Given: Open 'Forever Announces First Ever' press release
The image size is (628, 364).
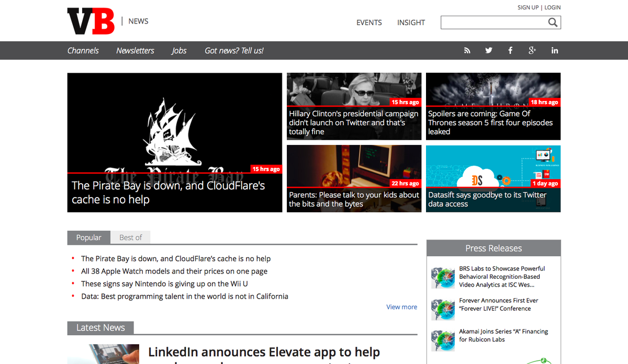Looking at the screenshot, I should (x=499, y=304).
